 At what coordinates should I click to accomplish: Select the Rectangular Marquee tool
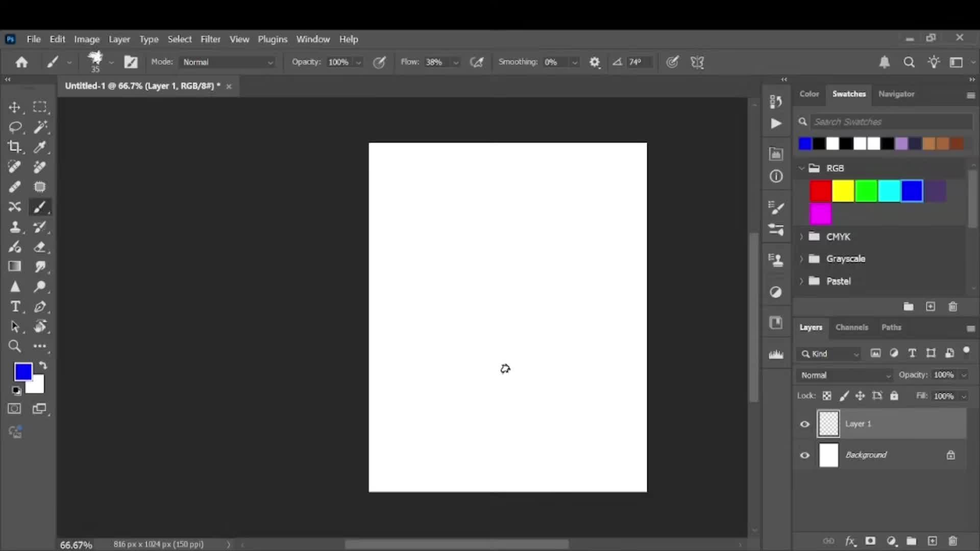pyautogui.click(x=40, y=107)
